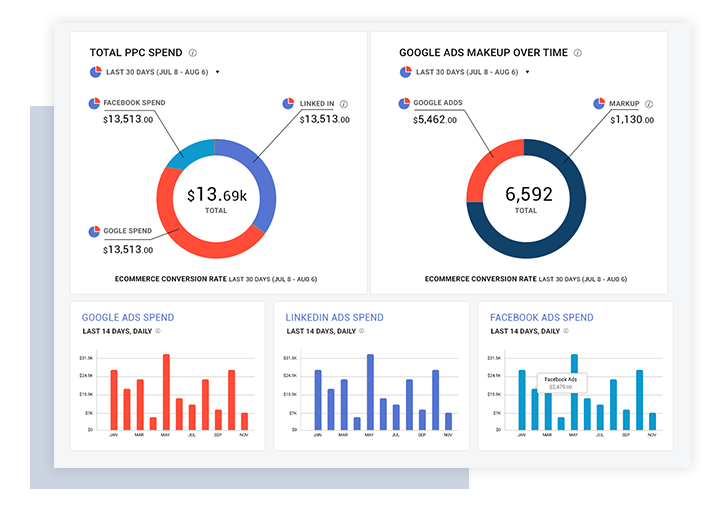This screenshot has width=721, height=511.
Task: Click the $1,130.00 Markup amount
Action: pyautogui.click(x=632, y=120)
